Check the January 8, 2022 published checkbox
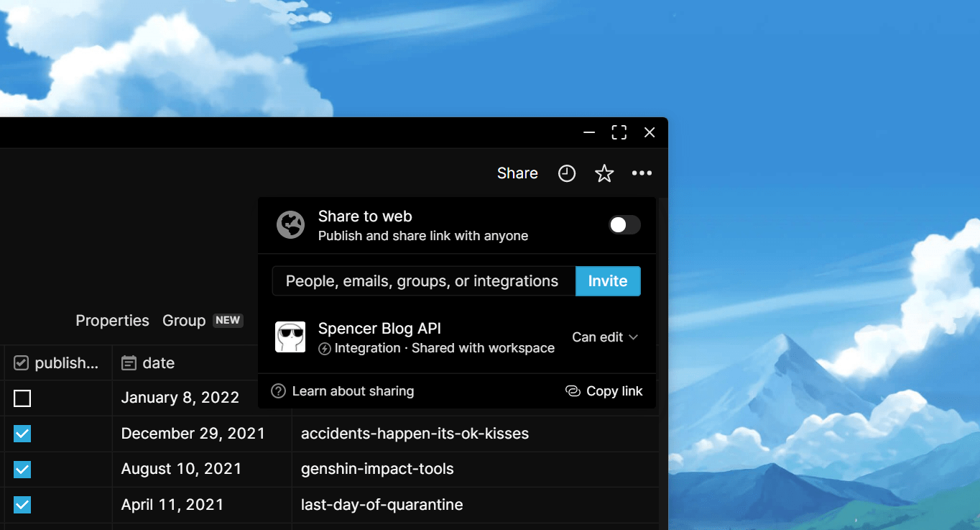Viewport: 980px width, 530px height. (x=22, y=398)
